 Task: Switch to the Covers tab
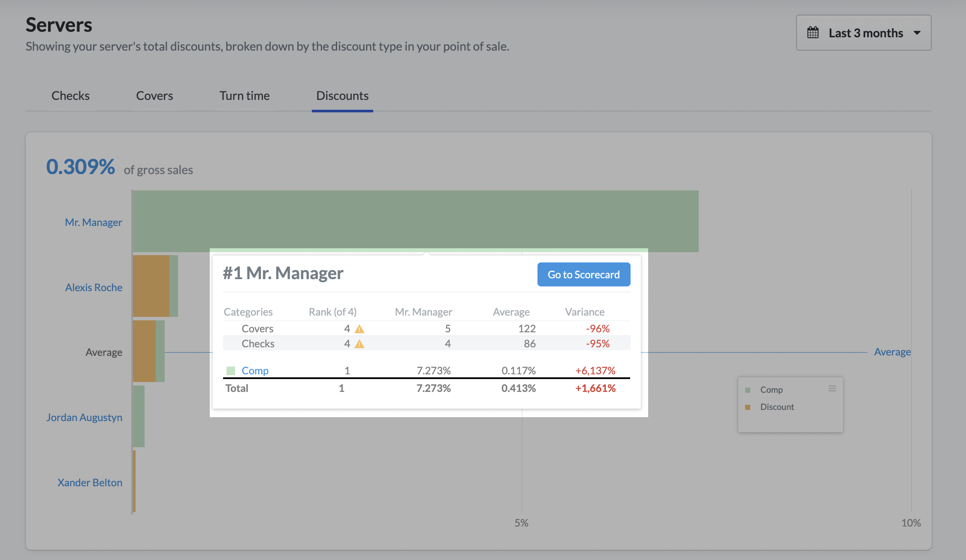(154, 96)
